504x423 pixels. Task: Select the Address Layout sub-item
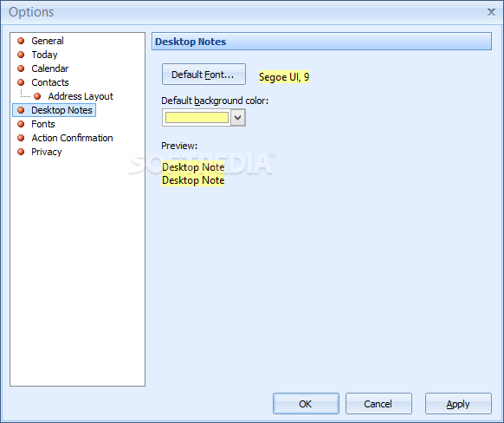point(81,96)
